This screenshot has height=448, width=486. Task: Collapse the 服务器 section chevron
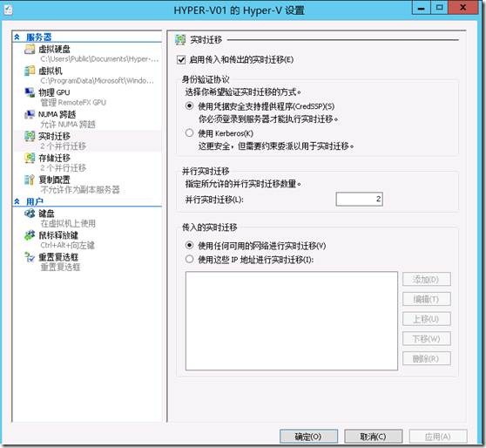click(17, 37)
